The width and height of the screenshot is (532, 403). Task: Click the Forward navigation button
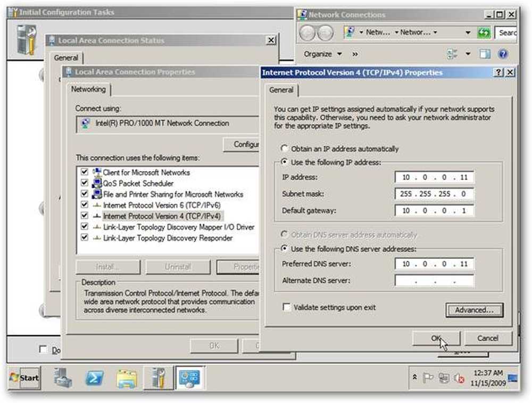click(326, 33)
